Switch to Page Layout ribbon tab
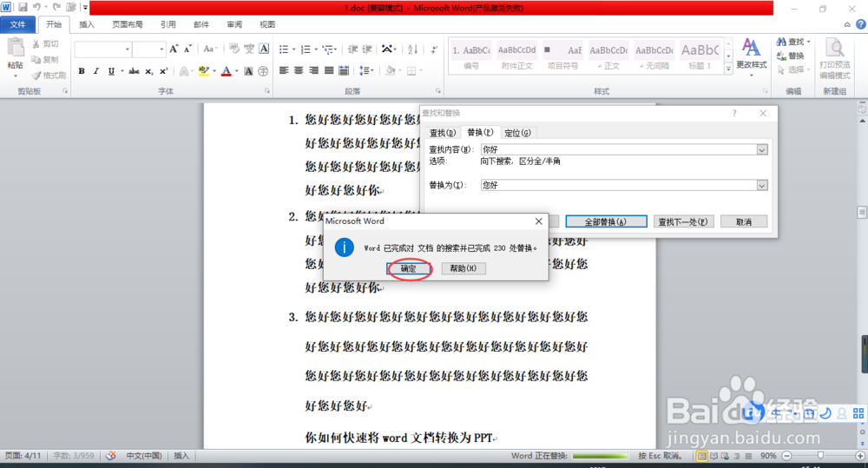This screenshot has height=468, width=868. 128,24
